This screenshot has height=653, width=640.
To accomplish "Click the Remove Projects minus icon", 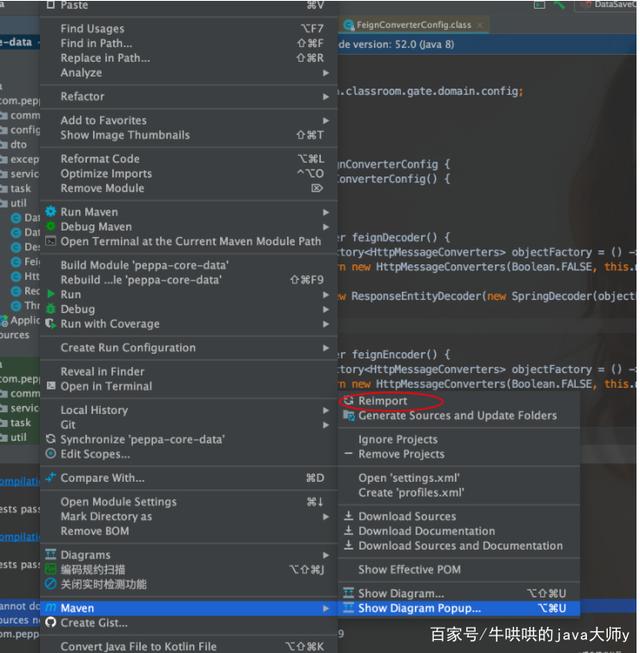I will pos(349,454).
